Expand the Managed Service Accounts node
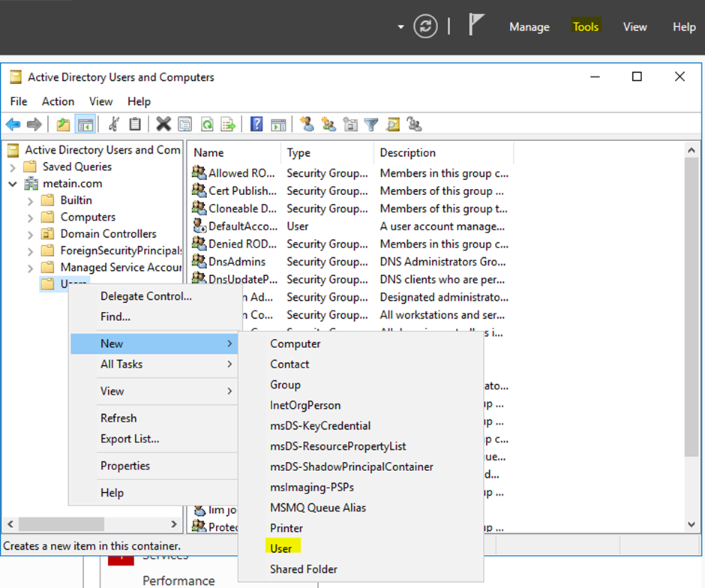 click(30, 268)
